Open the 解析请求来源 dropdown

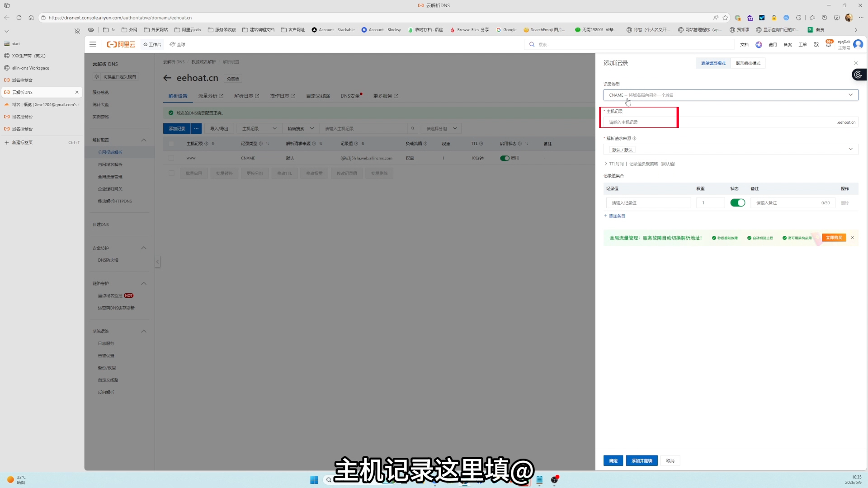tap(731, 150)
